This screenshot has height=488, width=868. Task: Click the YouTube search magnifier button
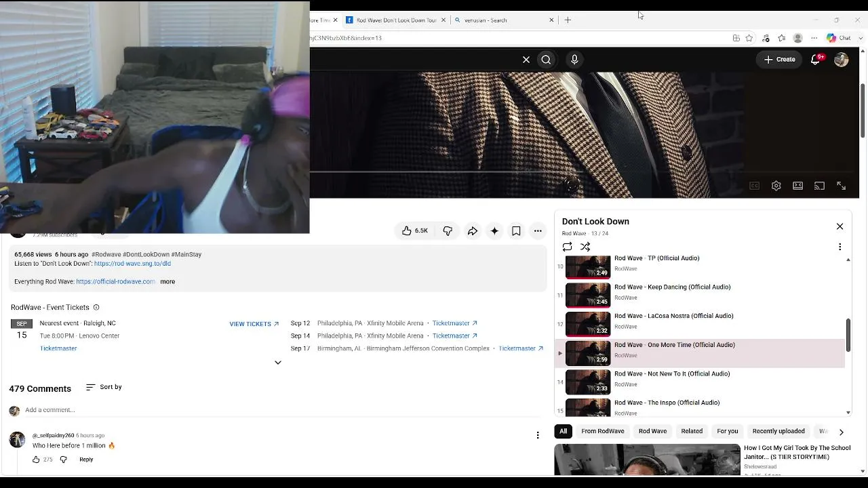pos(546,60)
